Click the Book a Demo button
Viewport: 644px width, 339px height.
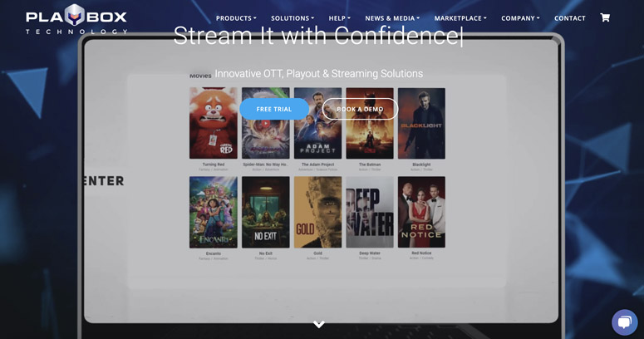360,109
